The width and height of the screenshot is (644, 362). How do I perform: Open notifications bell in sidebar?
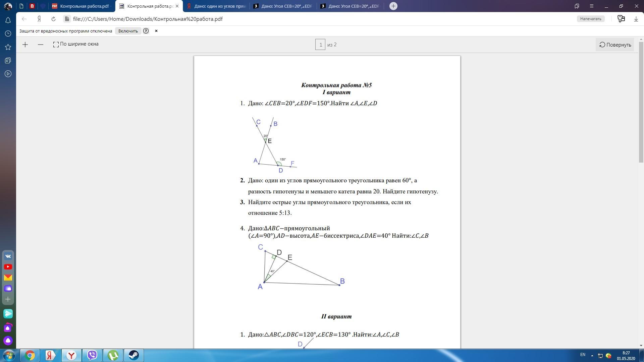point(8,20)
